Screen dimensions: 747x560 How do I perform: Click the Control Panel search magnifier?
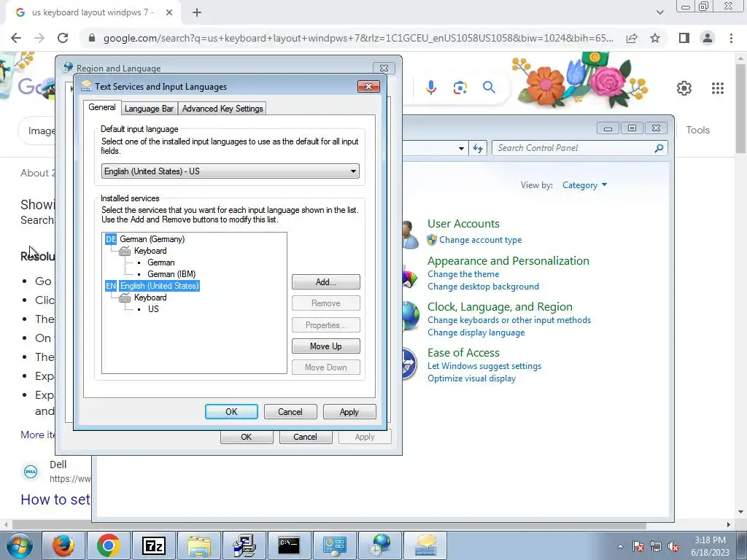pyautogui.click(x=659, y=148)
